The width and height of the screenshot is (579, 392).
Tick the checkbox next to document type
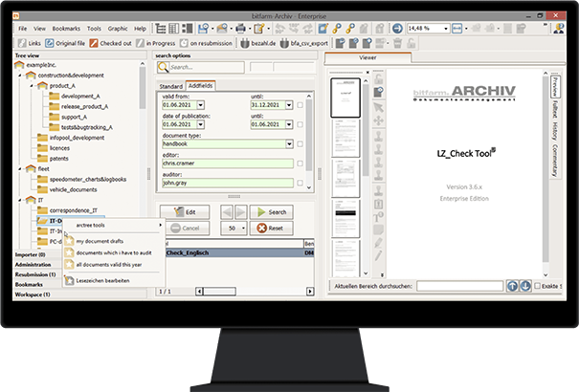tap(300, 143)
